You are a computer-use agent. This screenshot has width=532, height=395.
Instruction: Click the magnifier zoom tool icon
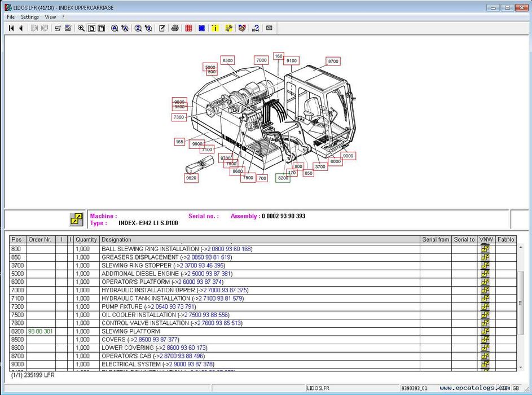click(x=81, y=28)
